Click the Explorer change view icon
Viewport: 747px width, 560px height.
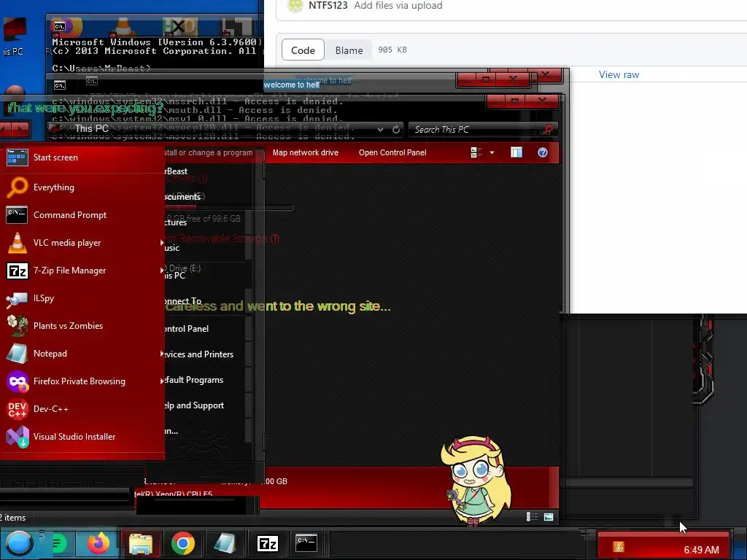476,152
